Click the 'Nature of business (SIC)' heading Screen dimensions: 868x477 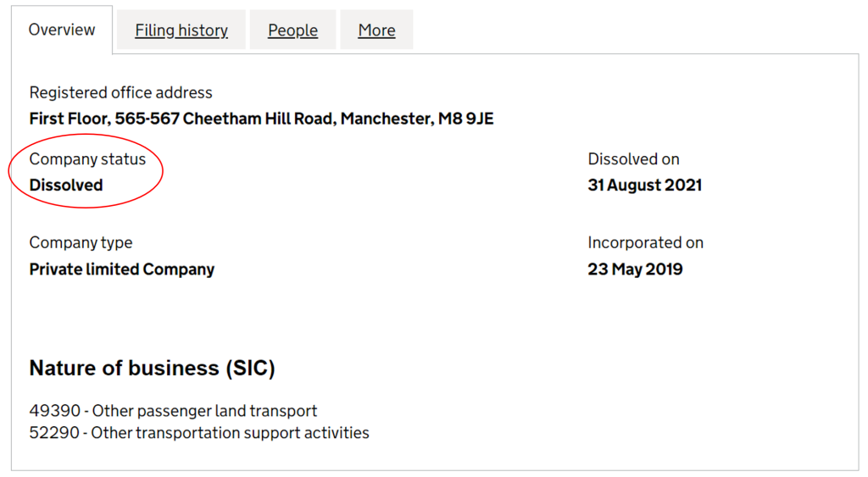[152, 368]
